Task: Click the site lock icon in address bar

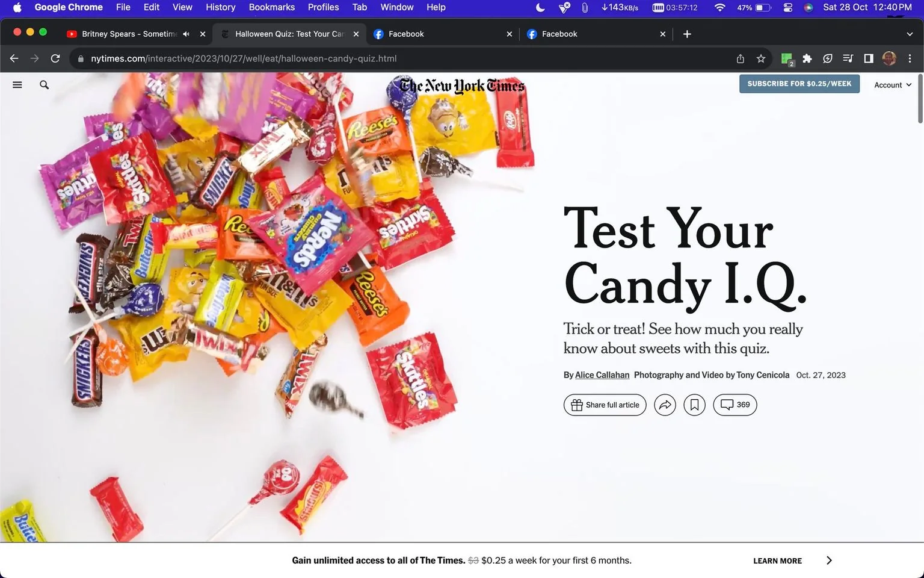Action: pyautogui.click(x=80, y=58)
